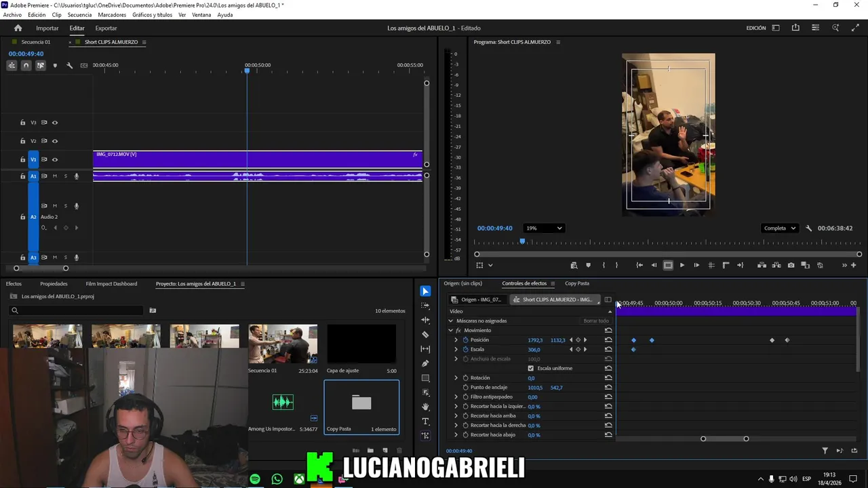The width and height of the screenshot is (868, 488).
Task: Click Mark Out bracket in Program monitor
Action: coord(616,266)
